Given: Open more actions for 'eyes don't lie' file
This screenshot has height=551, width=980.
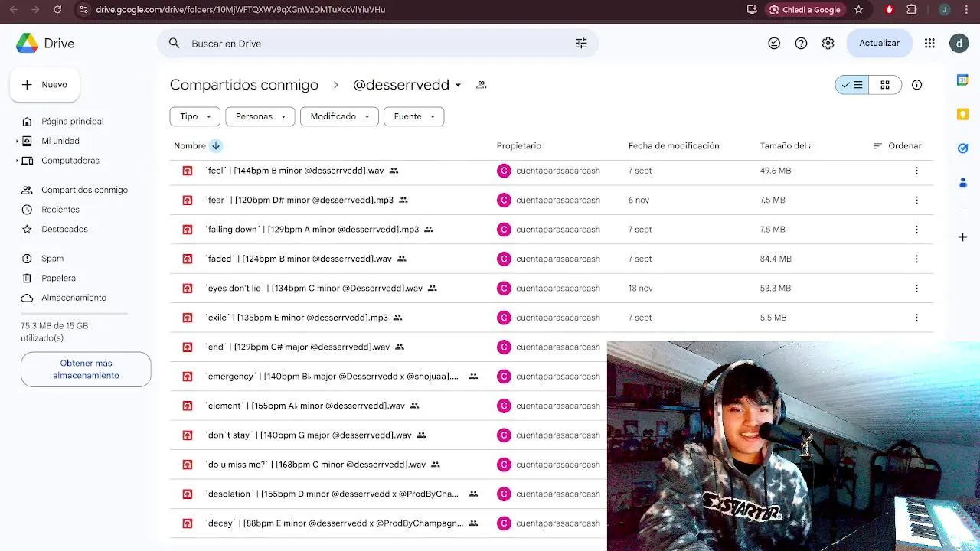Looking at the screenshot, I should pyautogui.click(x=916, y=289).
